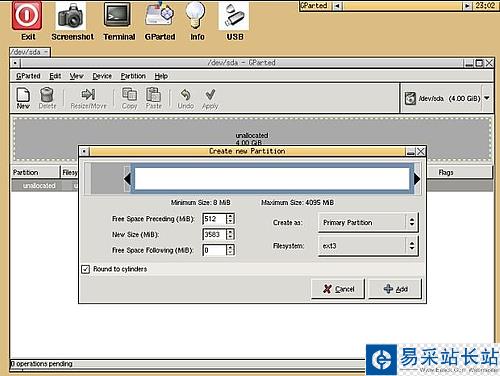The width and height of the screenshot is (500, 376).
Task: Click the New Size input field
Action: pos(214,235)
